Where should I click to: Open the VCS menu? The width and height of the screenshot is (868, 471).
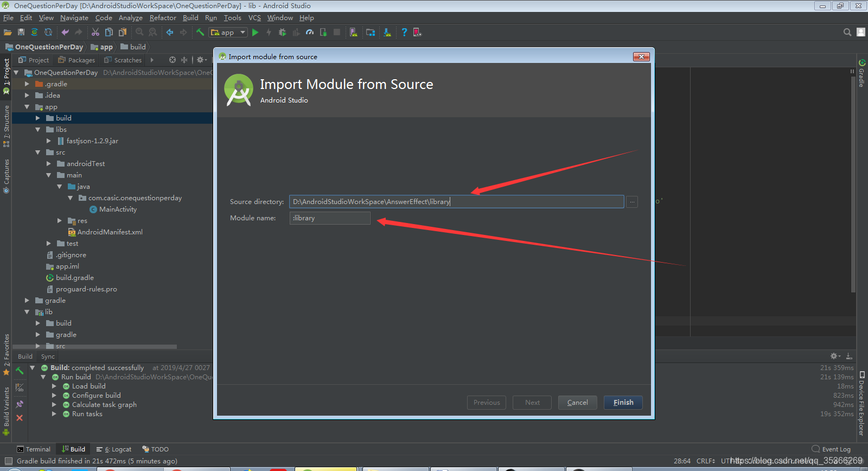click(x=254, y=18)
